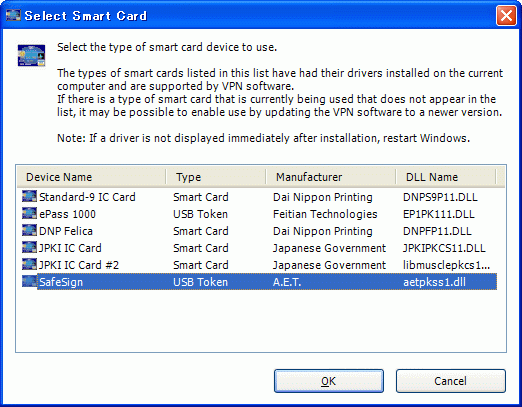Select the ePass 1000 device name
522x407 pixels.
tap(67, 214)
